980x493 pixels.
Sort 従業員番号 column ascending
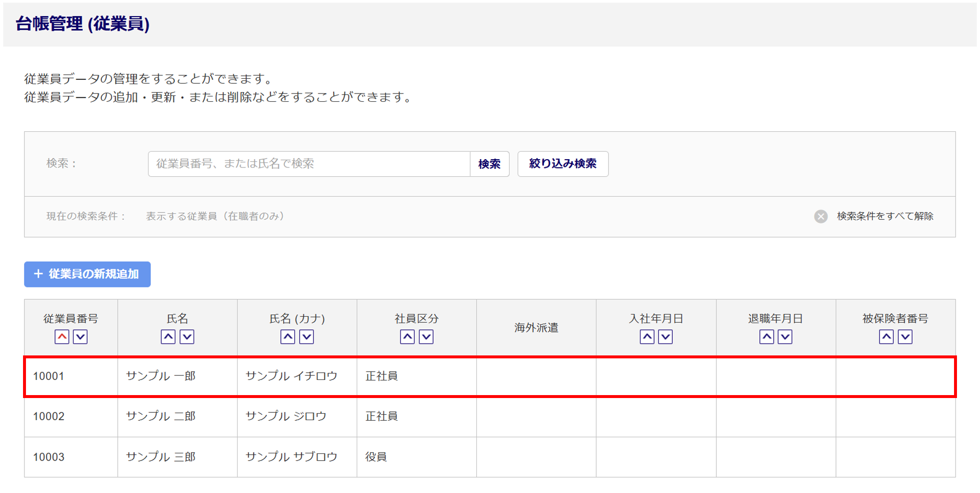click(62, 337)
